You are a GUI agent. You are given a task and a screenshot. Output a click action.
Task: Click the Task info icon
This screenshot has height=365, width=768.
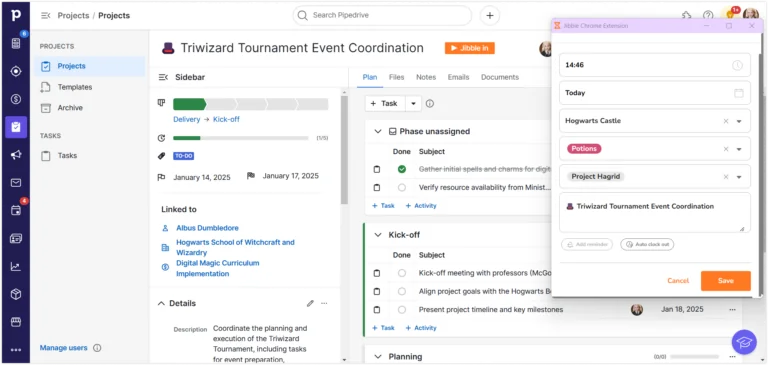[430, 103]
